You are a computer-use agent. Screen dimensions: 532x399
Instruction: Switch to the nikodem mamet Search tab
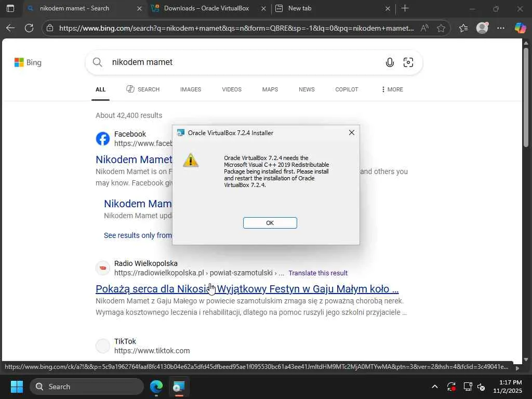(75, 8)
